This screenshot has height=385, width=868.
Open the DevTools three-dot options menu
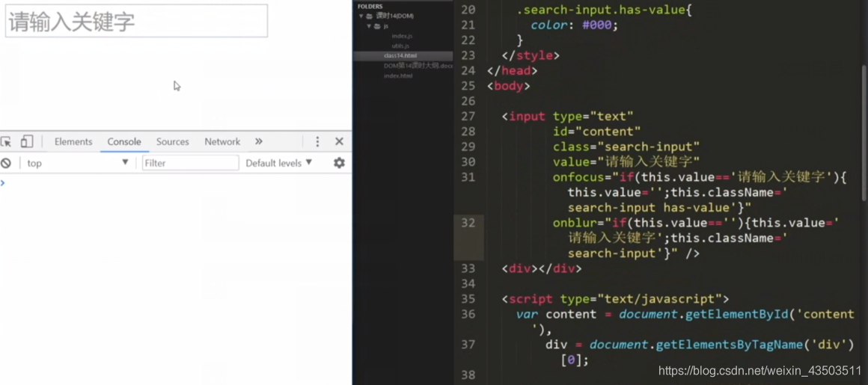click(x=317, y=141)
